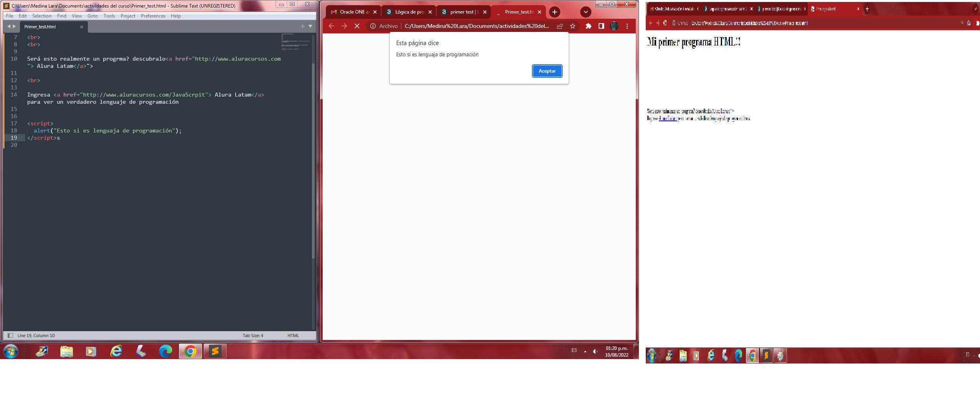Open Chrome's three-dot menu
Viewport: 980px width, 399px height.
pos(627,26)
